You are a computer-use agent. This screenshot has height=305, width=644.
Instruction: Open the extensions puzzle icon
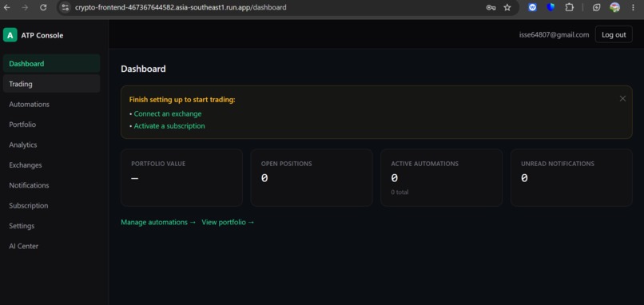click(x=569, y=7)
